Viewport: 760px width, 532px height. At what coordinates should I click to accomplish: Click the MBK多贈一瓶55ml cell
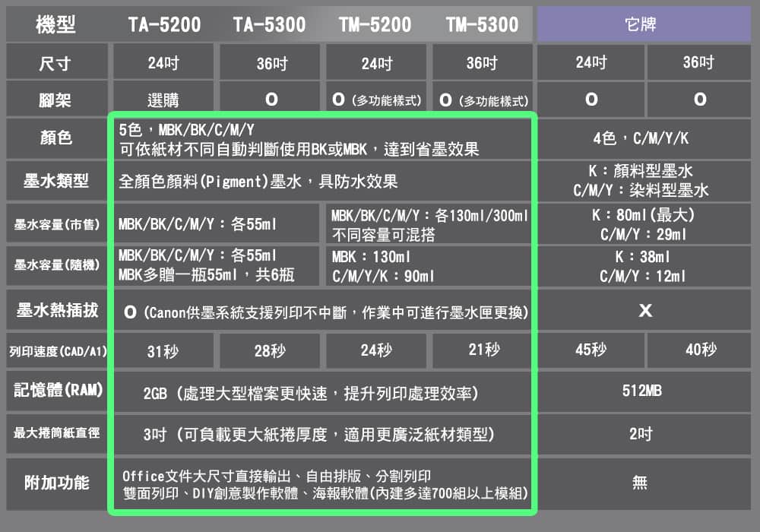[x=217, y=265]
